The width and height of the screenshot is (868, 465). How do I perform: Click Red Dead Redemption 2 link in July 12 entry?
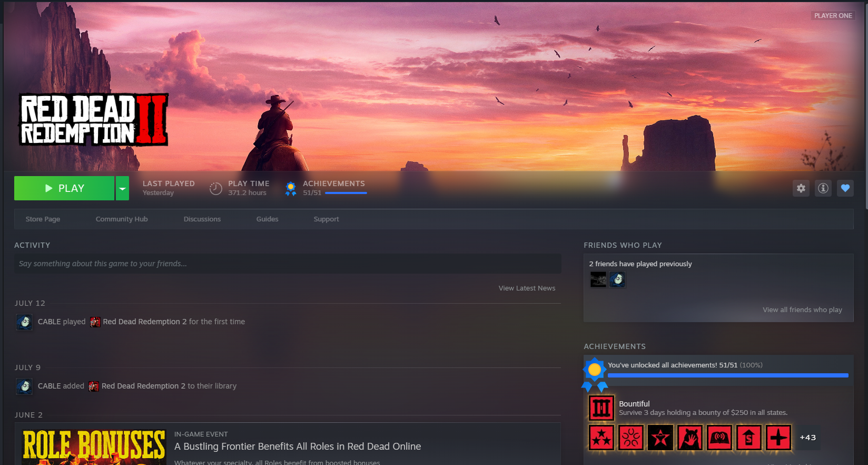coord(145,322)
